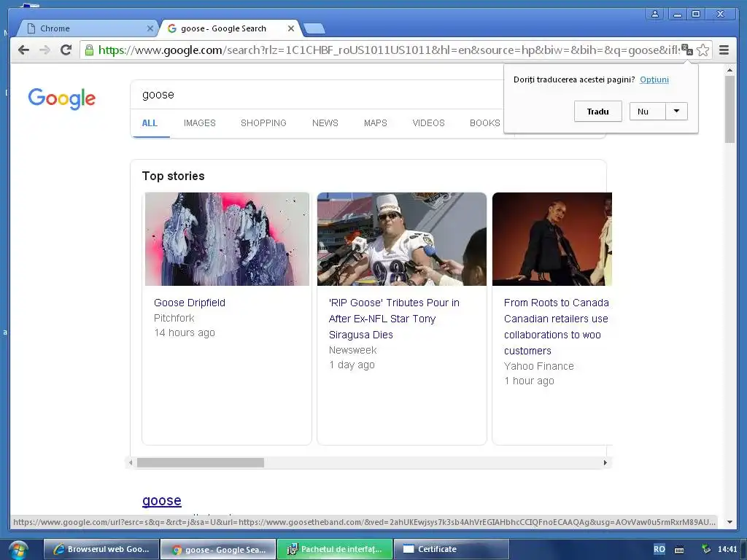Click the stories carousel left arrow

(x=131, y=462)
